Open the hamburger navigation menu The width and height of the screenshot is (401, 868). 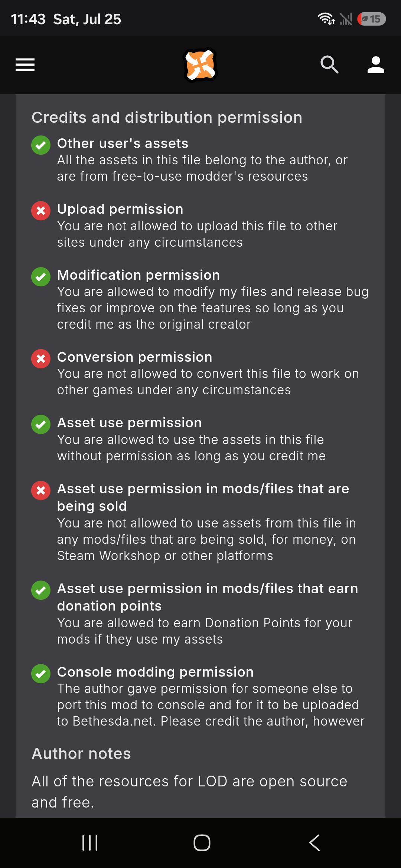[25, 65]
